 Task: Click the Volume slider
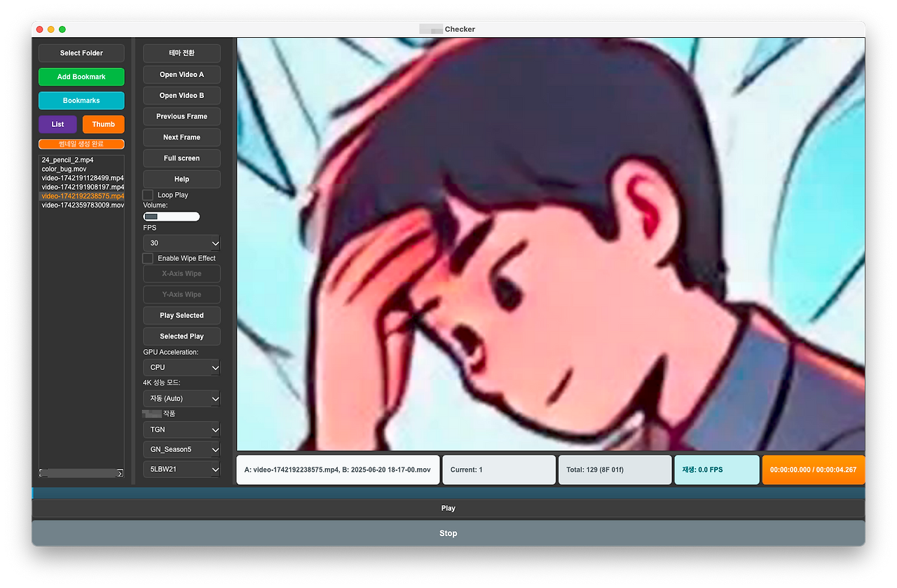pyautogui.click(x=172, y=217)
